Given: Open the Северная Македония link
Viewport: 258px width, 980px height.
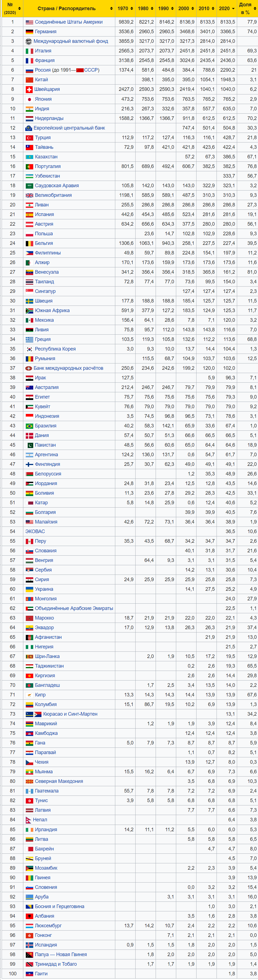Looking at the screenshot, I should [x=59, y=782].
